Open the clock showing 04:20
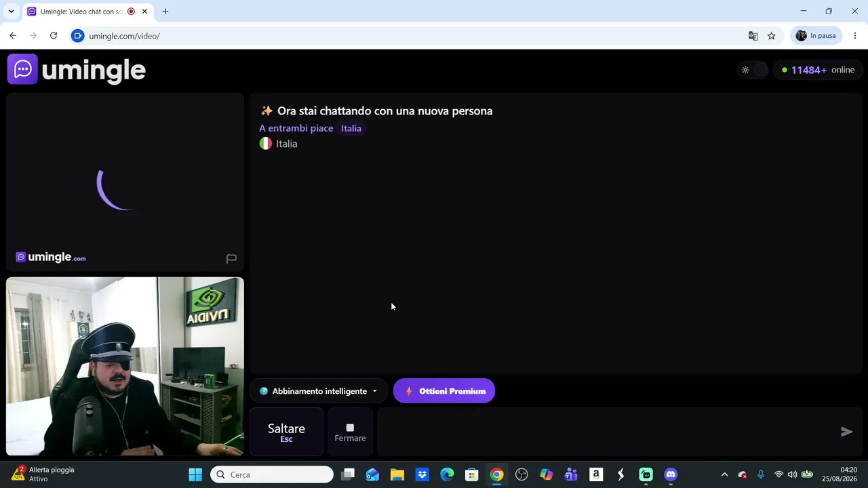This screenshot has height=488, width=868. 840,474
